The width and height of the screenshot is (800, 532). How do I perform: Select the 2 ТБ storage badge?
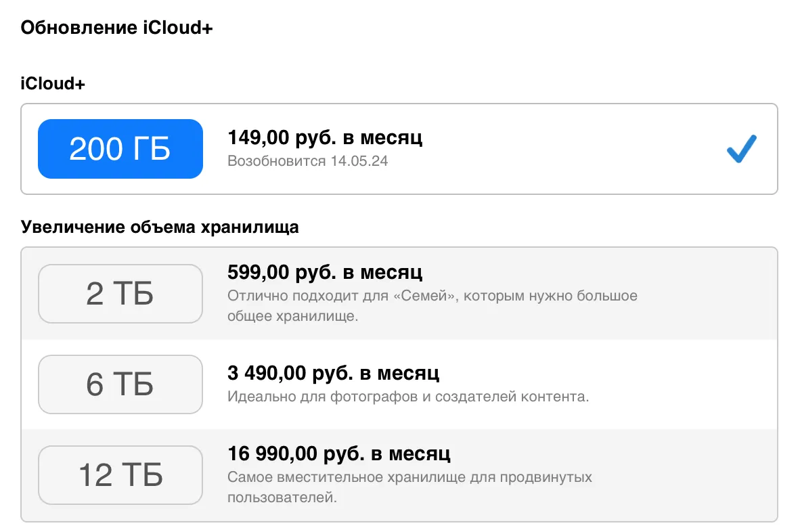pos(120,294)
